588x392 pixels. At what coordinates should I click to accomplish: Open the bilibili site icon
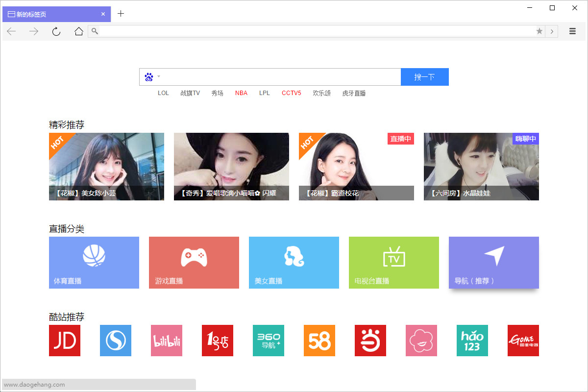pyautogui.click(x=167, y=341)
